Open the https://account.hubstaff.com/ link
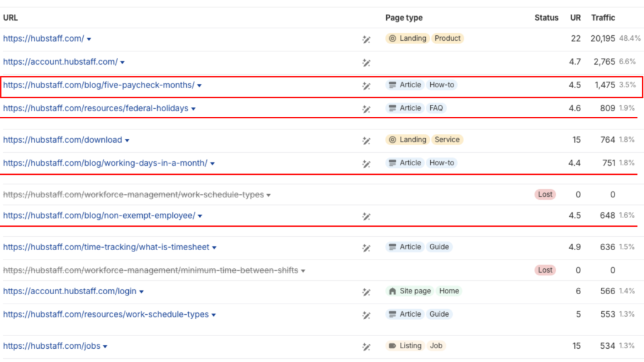The width and height of the screenshot is (644, 362). click(x=60, y=62)
